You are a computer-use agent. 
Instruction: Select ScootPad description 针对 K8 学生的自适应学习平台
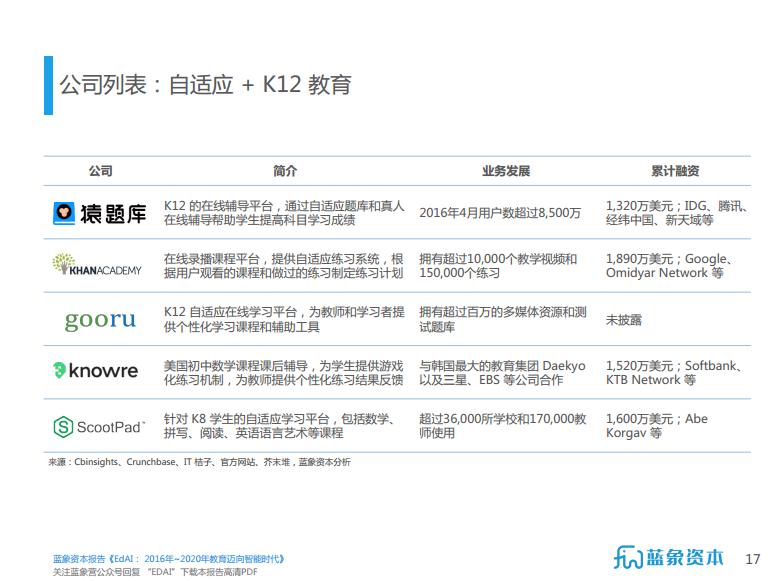pyautogui.click(x=281, y=426)
